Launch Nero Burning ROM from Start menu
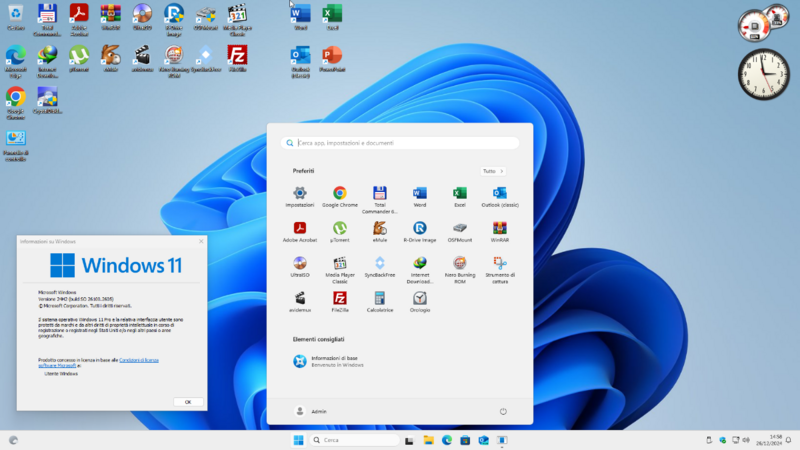The width and height of the screenshot is (800, 450). click(x=459, y=264)
